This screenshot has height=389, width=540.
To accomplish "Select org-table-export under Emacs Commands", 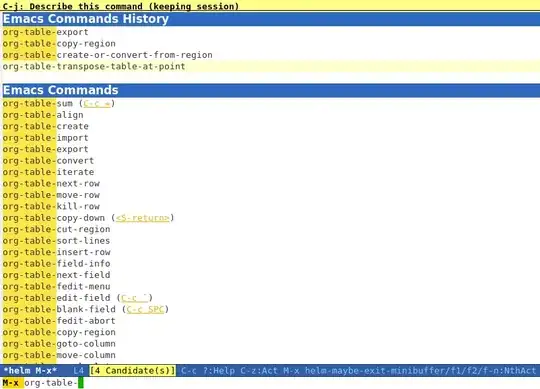I will click(x=45, y=149).
